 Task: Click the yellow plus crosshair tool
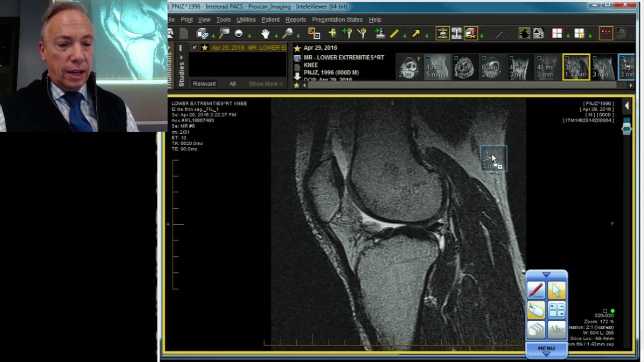coord(332,34)
